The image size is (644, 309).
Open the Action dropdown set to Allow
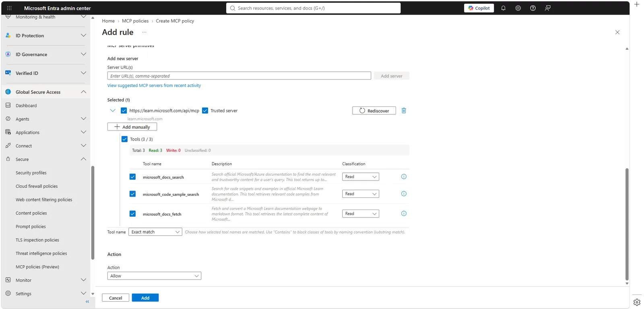pyautogui.click(x=154, y=276)
